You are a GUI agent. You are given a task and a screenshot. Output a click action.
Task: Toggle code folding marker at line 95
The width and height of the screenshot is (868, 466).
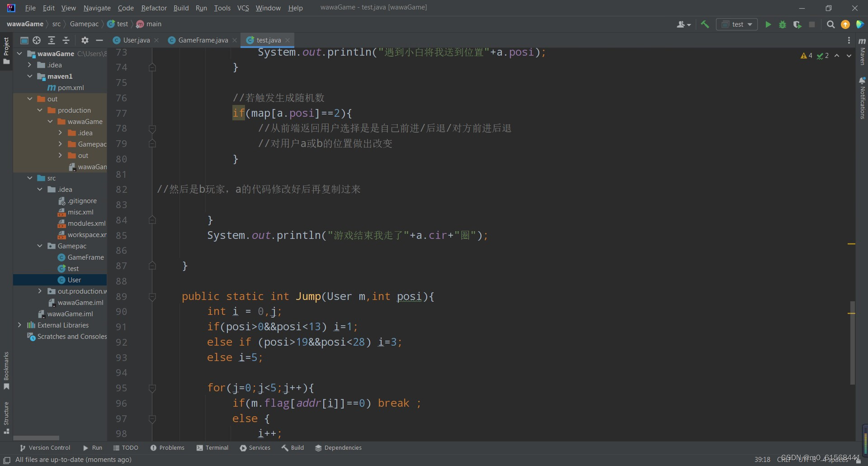tap(152, 388)
